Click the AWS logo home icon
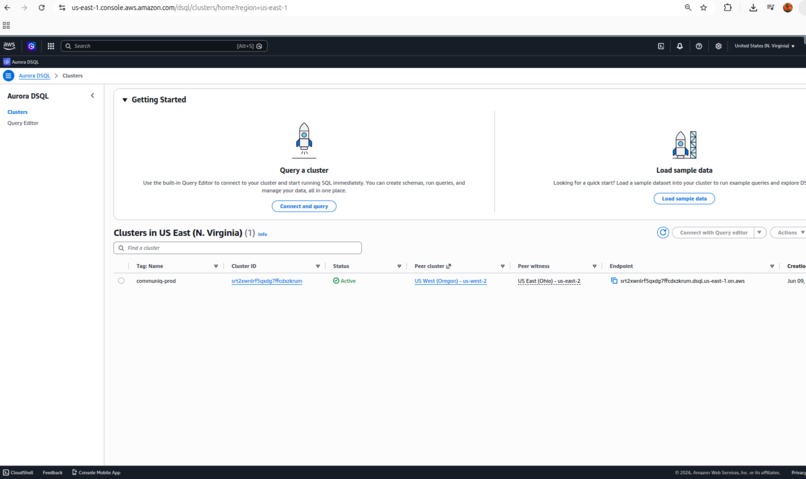Image resolution: width=806 pixels, height=479 pixels. pos(9,46)
